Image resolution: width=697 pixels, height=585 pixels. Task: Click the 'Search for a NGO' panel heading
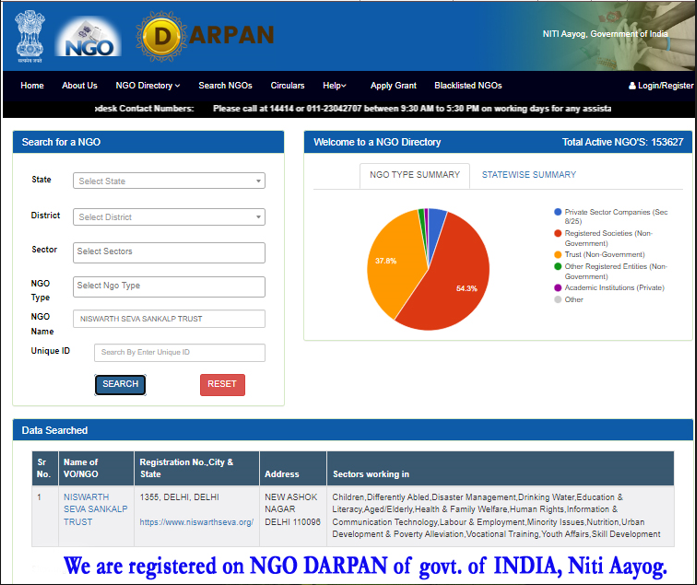61,142
